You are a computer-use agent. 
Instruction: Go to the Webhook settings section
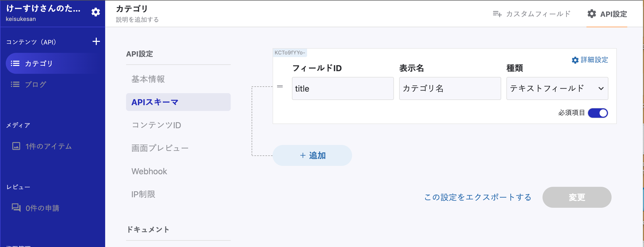pos(149,171)
